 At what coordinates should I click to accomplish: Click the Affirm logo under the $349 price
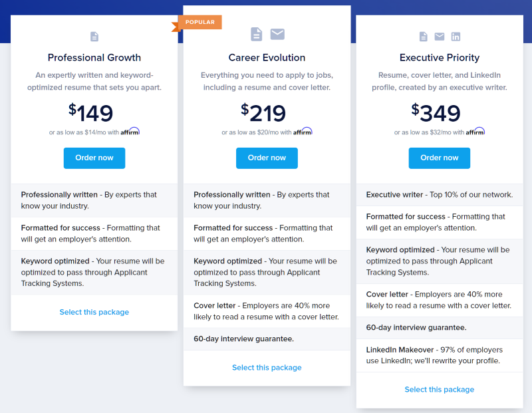pos(475,131)
